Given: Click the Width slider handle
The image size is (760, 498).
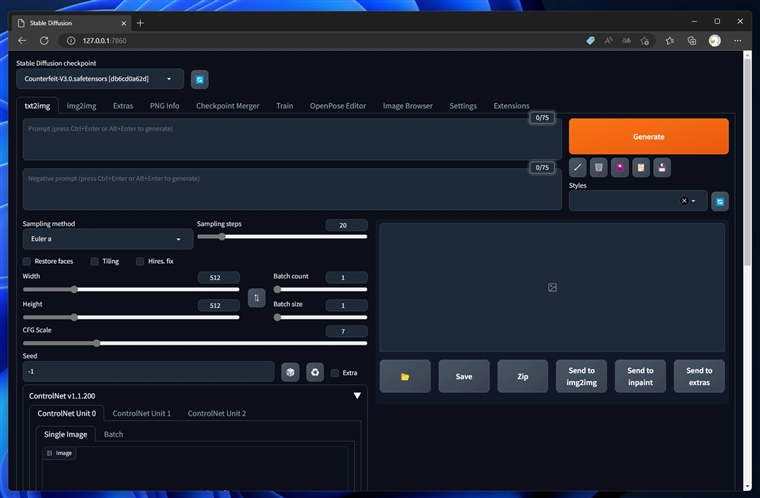Looking at the screenshot, I should click(74, 289).
